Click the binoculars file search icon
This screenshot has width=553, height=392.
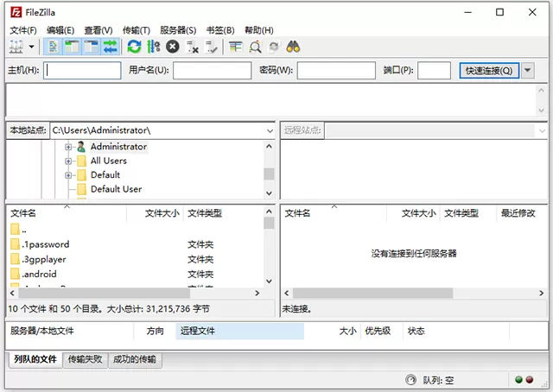tap(293, 47)
